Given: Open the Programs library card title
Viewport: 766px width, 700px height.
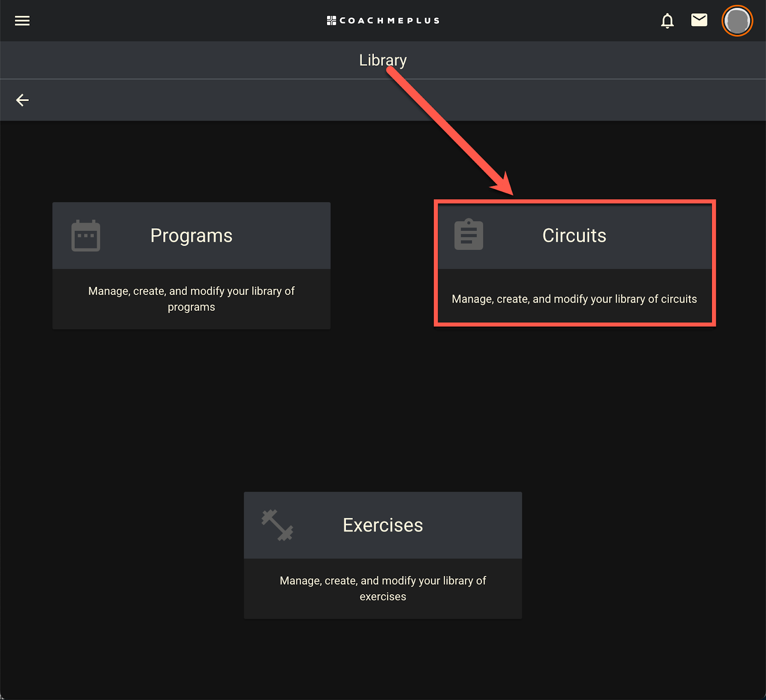Looking at the screenshot, I should [191, 236].
